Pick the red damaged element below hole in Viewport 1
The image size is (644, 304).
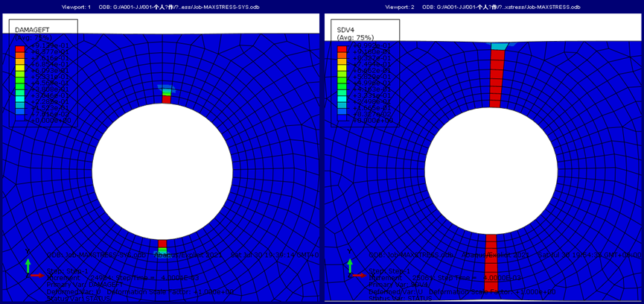(162, 244)
